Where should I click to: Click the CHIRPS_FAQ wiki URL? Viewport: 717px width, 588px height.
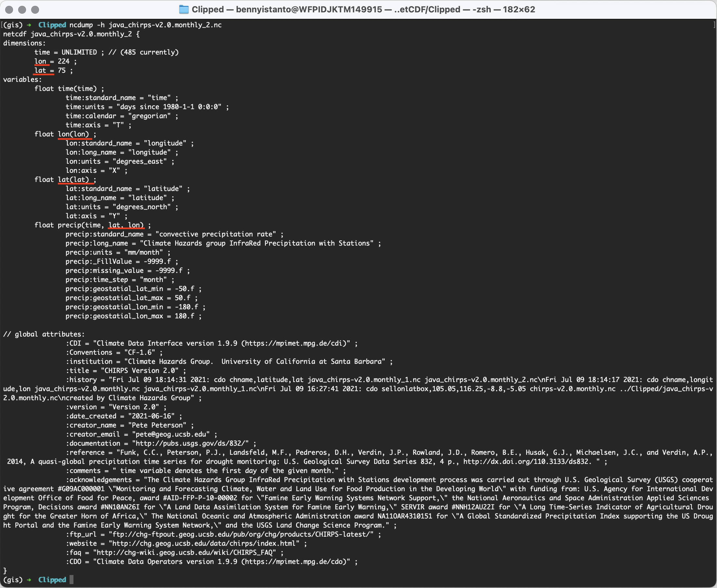click(x=184, y=553)
